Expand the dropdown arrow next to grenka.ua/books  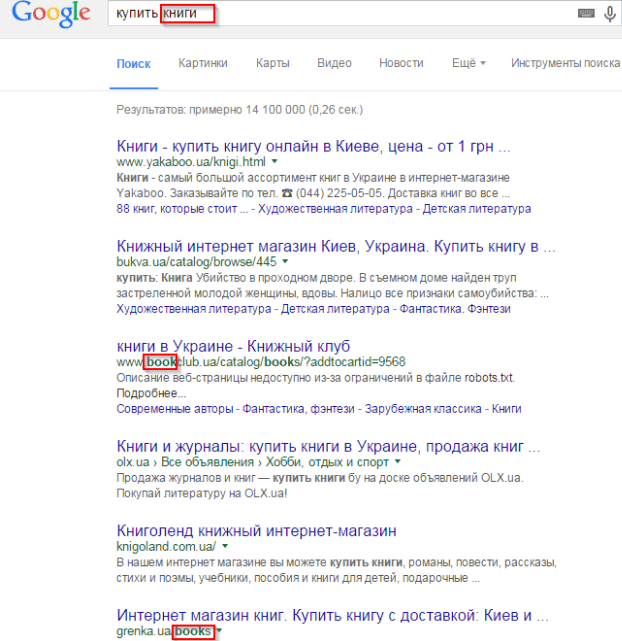coord(219,631)
